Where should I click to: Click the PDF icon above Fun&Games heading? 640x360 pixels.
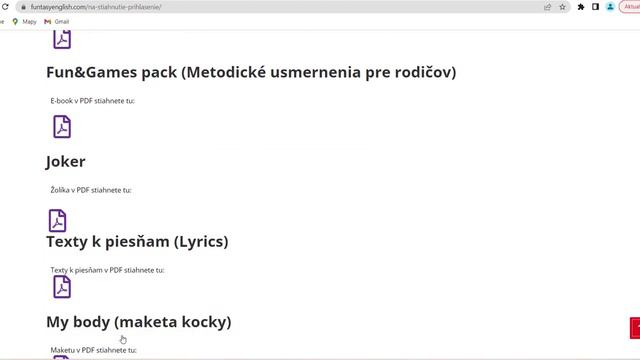coord(62,40)
